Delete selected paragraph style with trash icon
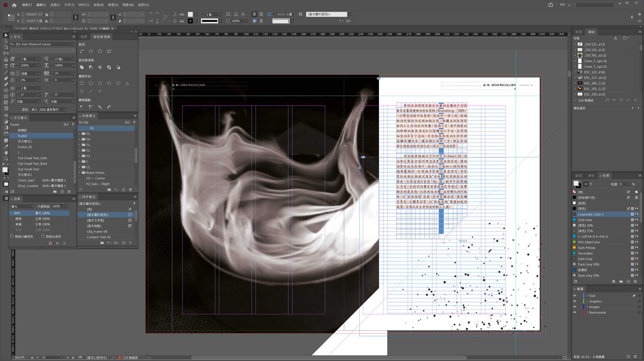644x361 pixels. pos(130,190)
